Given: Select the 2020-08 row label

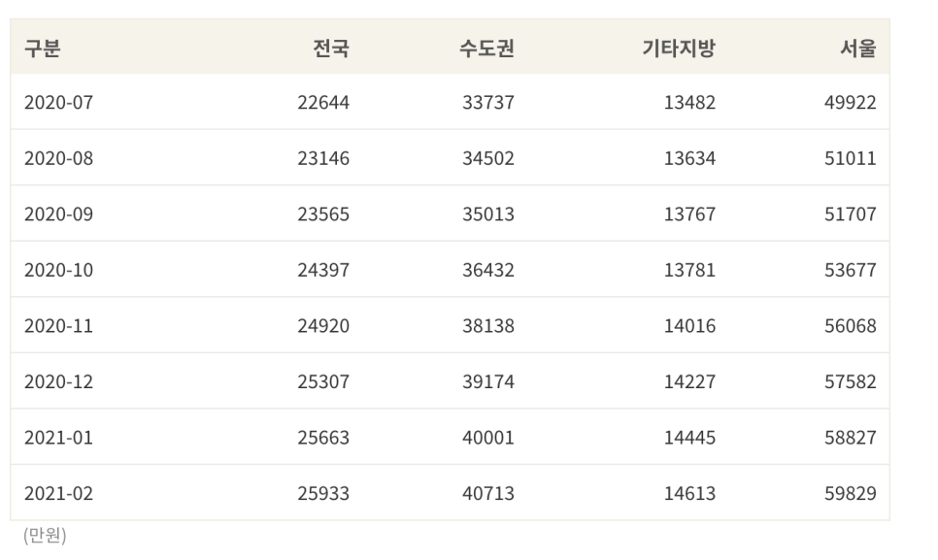Looking at the screenshot, I should [x=58, y=158].
